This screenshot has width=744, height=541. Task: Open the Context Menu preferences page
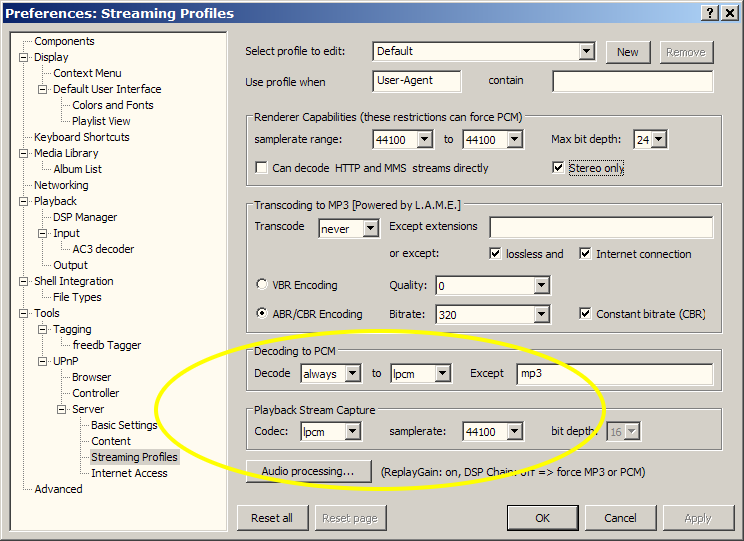87,73
